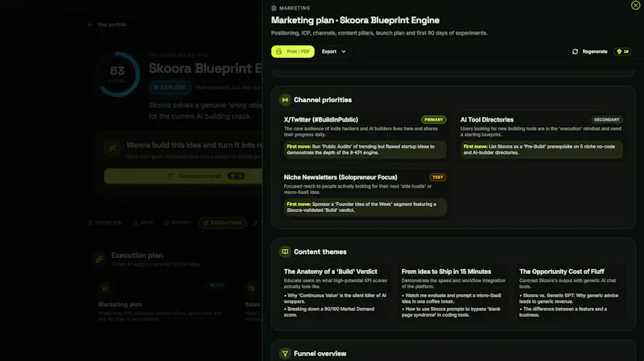The width and height of the screenshot is (644, 361).
Task: Go back to Your portfolio in background page
Action: coord(112,25)
